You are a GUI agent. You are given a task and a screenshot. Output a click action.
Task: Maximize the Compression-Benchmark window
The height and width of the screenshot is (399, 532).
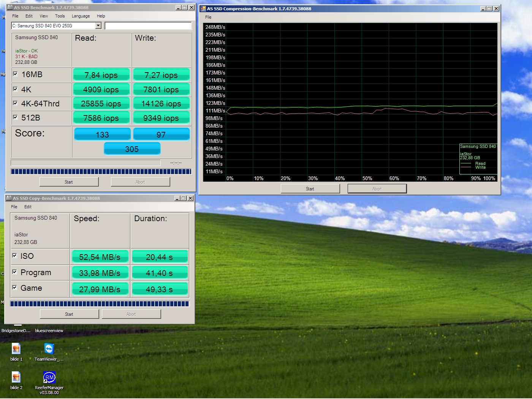pyautogui.click(x=489, y=9)
